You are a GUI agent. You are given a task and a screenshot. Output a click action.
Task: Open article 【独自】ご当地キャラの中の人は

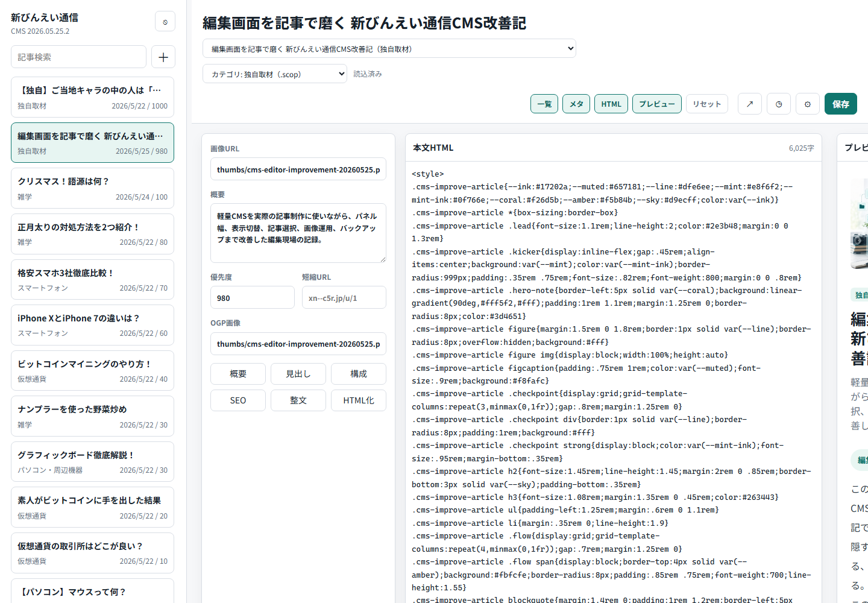pos(93,97)
